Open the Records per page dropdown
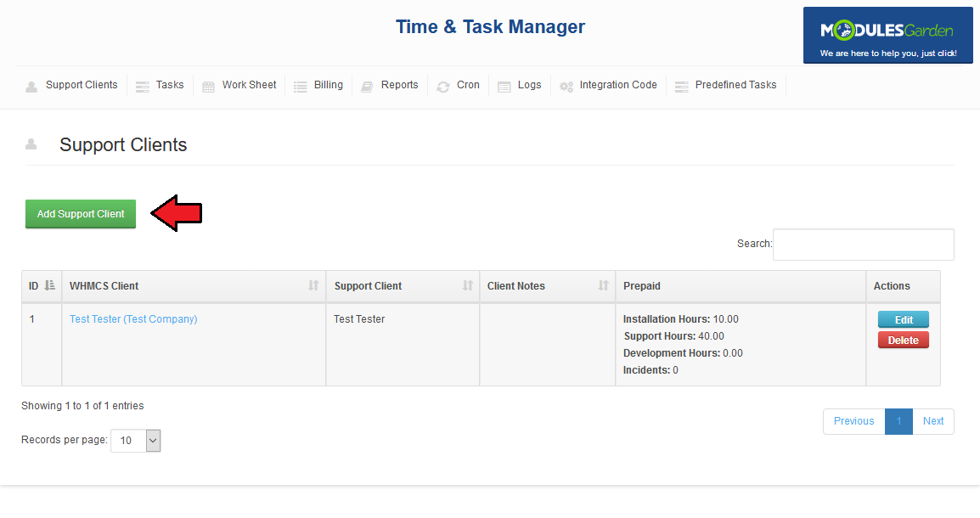Viewport: 980px width, 518px height. tap(136, 441)
